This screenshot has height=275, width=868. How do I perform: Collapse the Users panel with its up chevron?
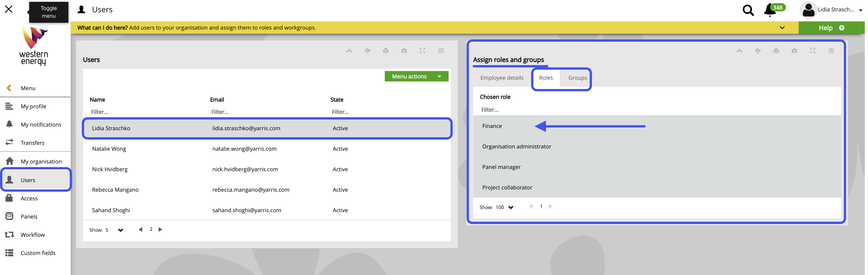tap(349, 51)
